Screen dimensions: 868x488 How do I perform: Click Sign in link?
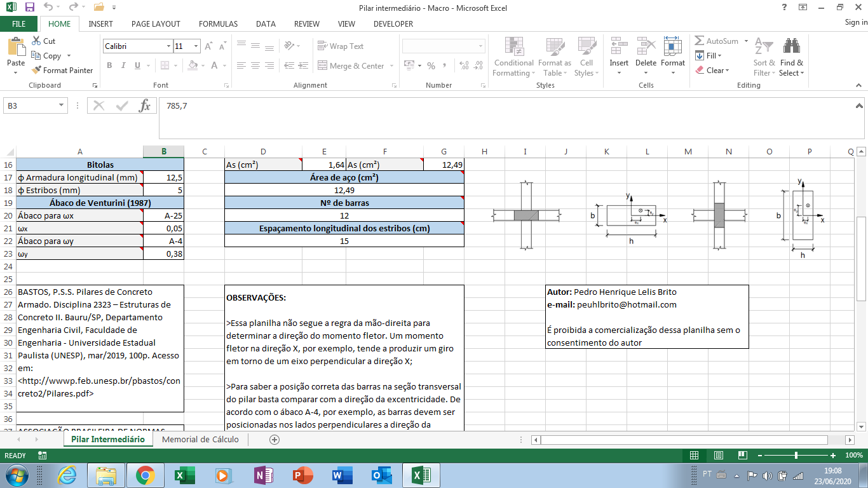(856, 23)
